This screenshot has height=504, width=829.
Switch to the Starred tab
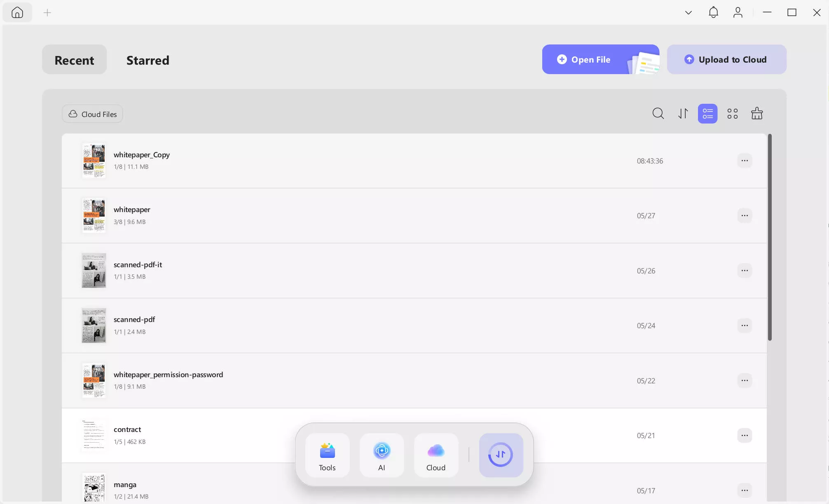(148, 60)
